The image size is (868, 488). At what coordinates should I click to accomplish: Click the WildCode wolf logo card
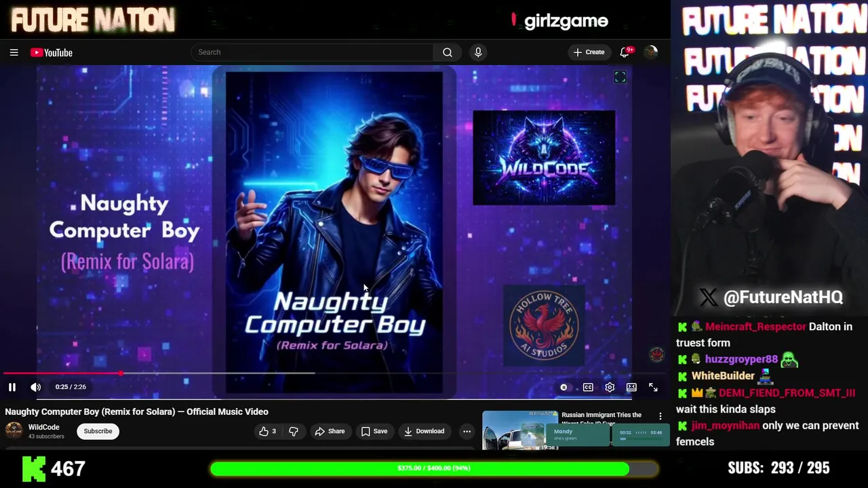click(x=544, y=158)
